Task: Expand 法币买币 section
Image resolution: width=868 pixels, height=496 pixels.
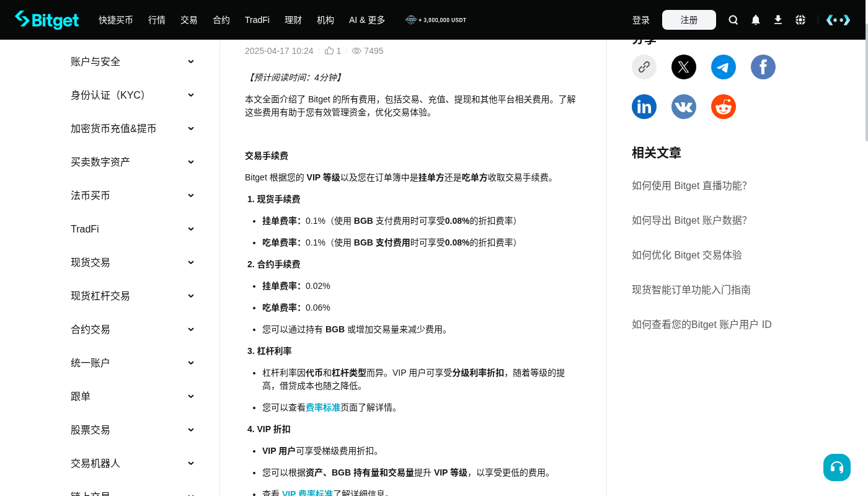Action: click(133, 195)
